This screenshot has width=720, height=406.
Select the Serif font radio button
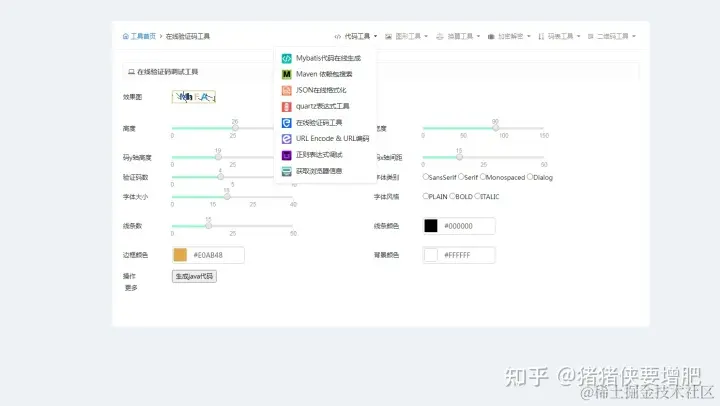pos(461,177)
